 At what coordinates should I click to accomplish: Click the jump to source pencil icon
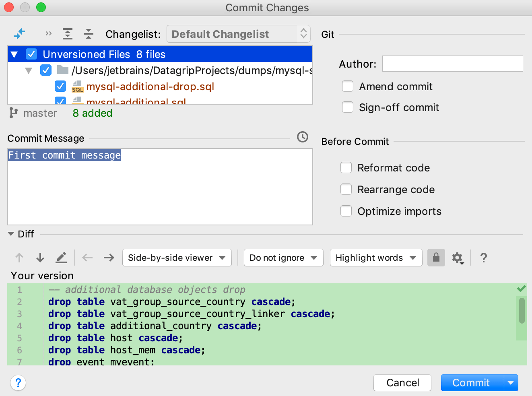click(61, 258)
